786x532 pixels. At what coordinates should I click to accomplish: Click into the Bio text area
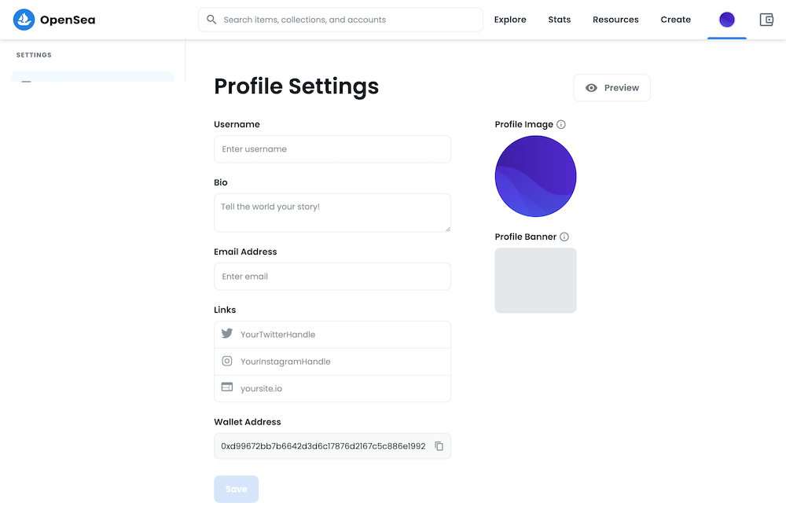(332, 213)
